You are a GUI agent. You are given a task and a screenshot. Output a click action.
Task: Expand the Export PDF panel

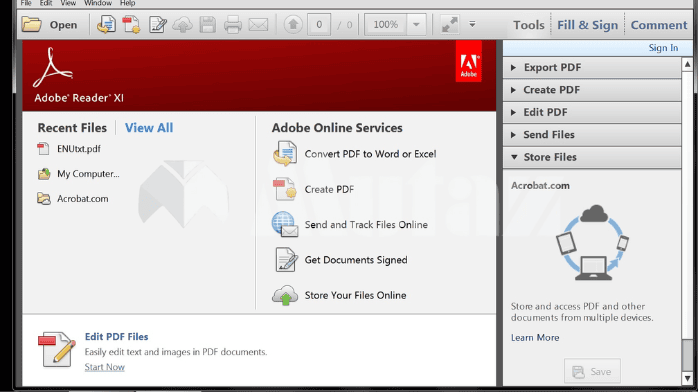pos(592,67)
